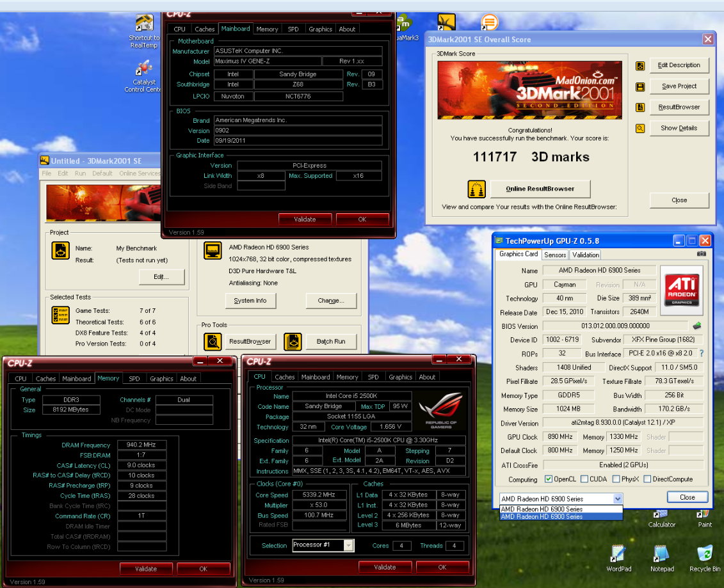Switch to Sensors tab in GPU-Z
724x588 pixels.
(x=554, y=255)
